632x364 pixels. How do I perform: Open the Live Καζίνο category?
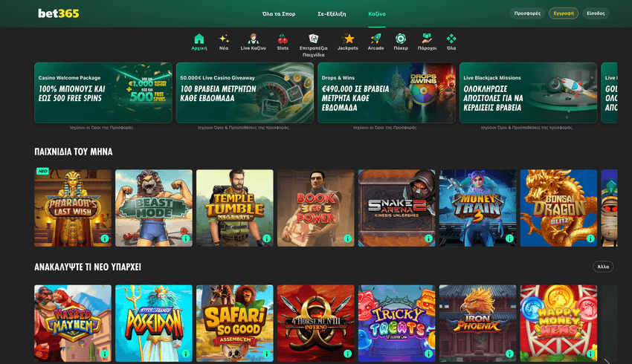click(253, 42)
